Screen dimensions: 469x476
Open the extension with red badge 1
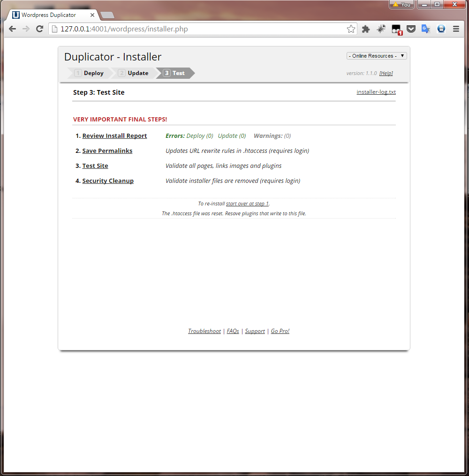[x=396, y=30]
